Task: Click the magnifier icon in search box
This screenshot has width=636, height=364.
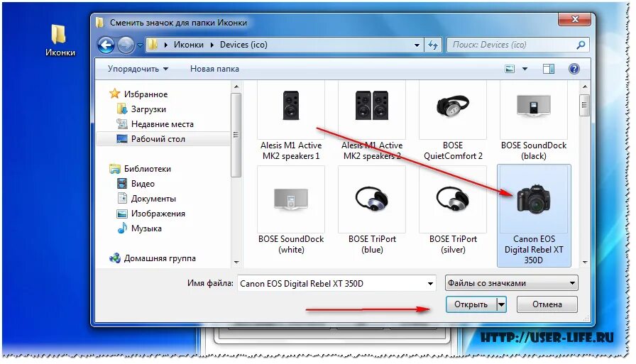Action: [581, 45]
